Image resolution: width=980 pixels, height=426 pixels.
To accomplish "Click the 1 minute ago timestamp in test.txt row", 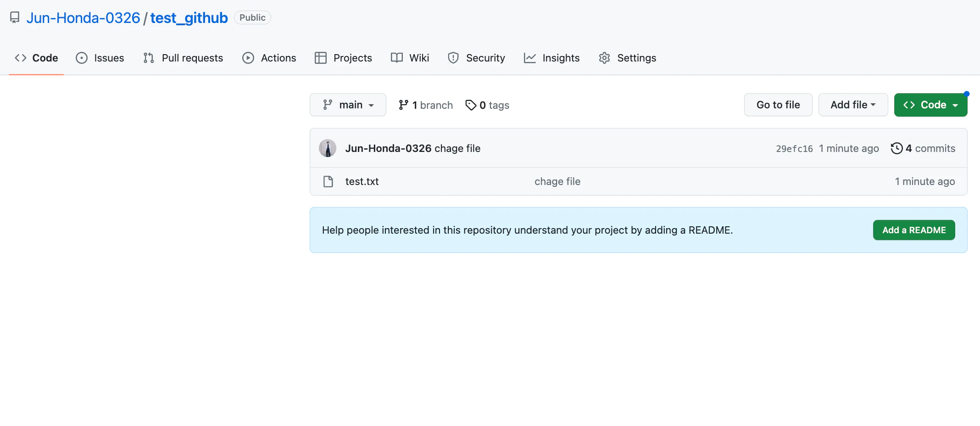I will 925,182.
